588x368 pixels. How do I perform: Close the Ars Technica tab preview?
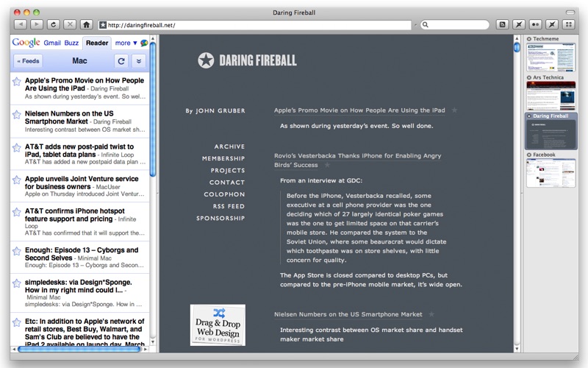pyautogui.click(x=528, y=77)
